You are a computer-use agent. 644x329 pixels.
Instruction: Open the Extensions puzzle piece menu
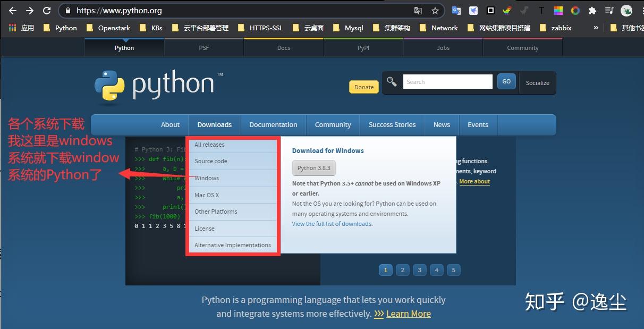point(592,11)
